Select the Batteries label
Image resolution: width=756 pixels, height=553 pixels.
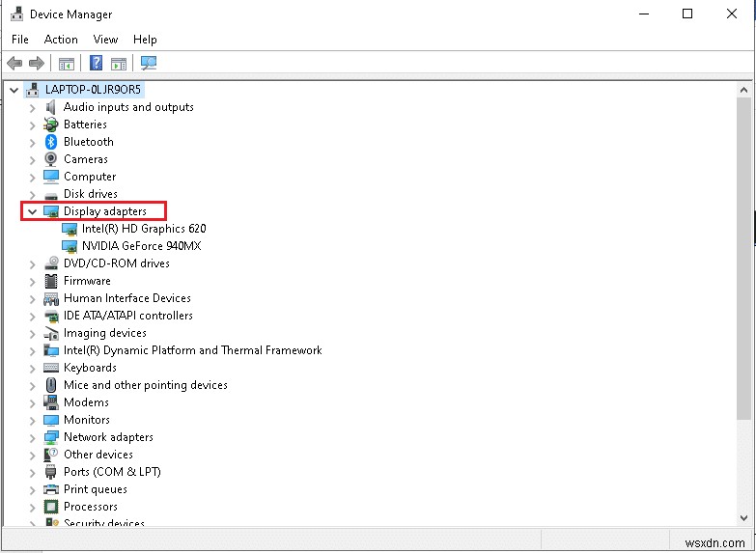pyautogui.click(x=85, y=124)
